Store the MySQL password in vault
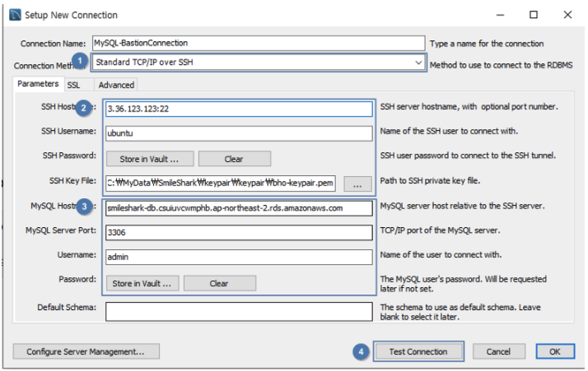Image resolution: width=588 pixels, height=371 pixels. point(141,283)
